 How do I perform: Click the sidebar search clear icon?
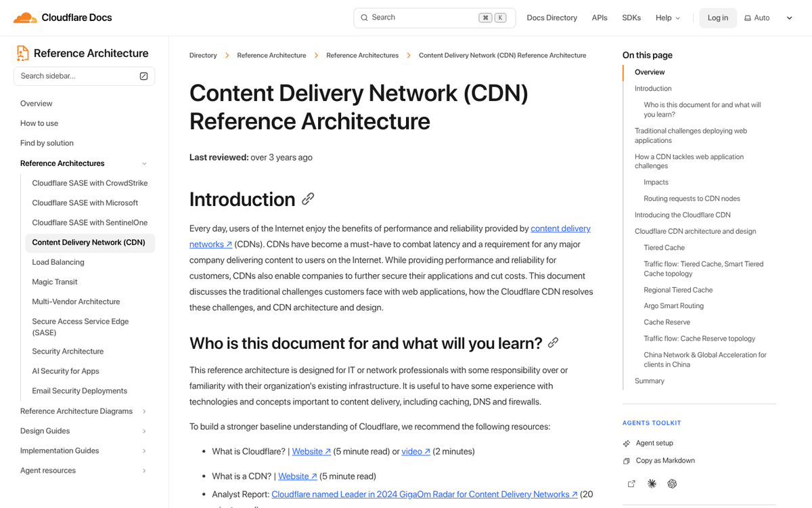(x=143, y=76)
